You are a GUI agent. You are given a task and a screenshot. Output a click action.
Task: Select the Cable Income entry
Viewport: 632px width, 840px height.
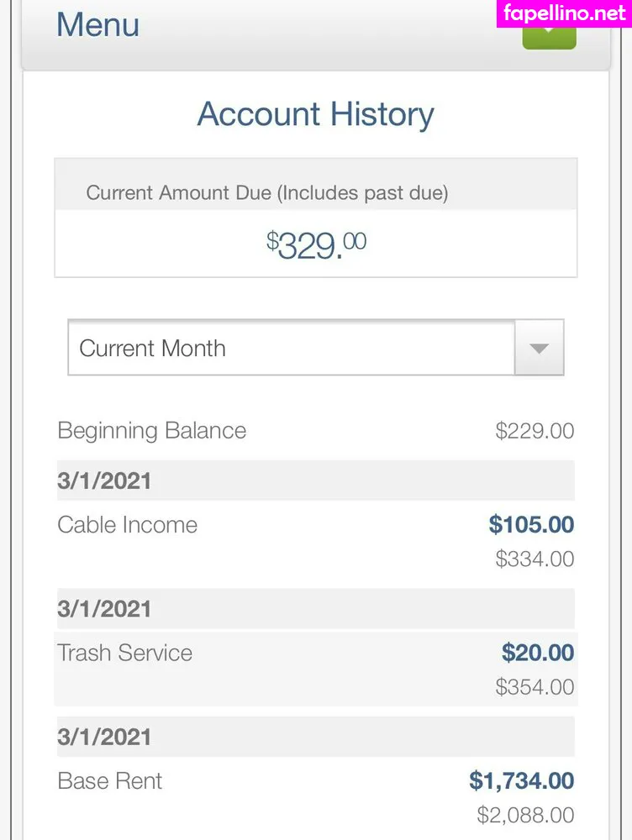coord(128,525)
